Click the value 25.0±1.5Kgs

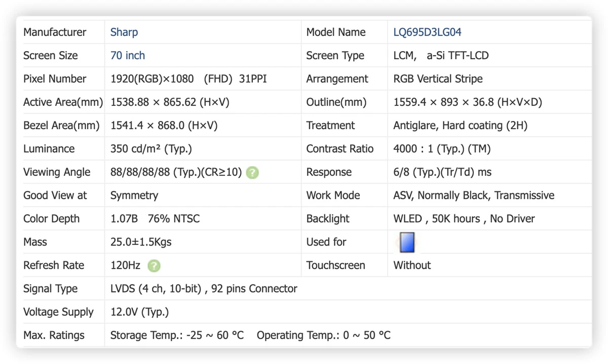[141, 241]
